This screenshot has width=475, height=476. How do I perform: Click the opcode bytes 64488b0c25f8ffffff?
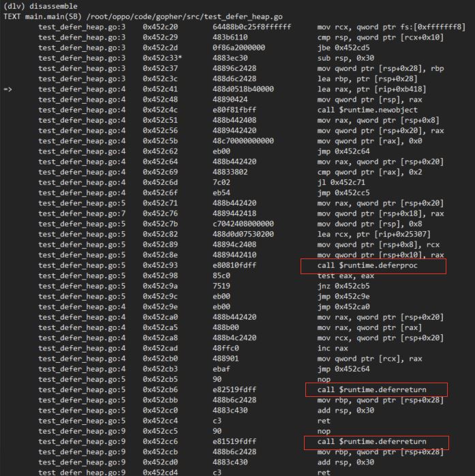tap(251, 27)
